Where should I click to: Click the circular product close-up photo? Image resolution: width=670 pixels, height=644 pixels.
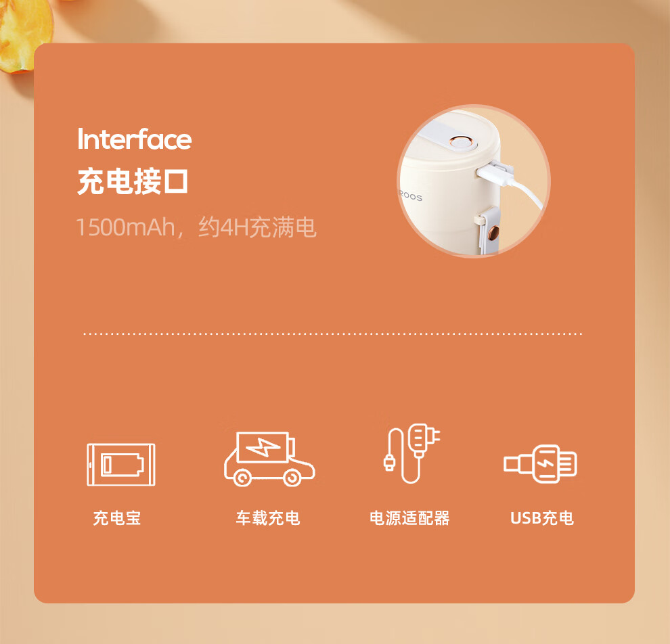(x=474, y=181)
